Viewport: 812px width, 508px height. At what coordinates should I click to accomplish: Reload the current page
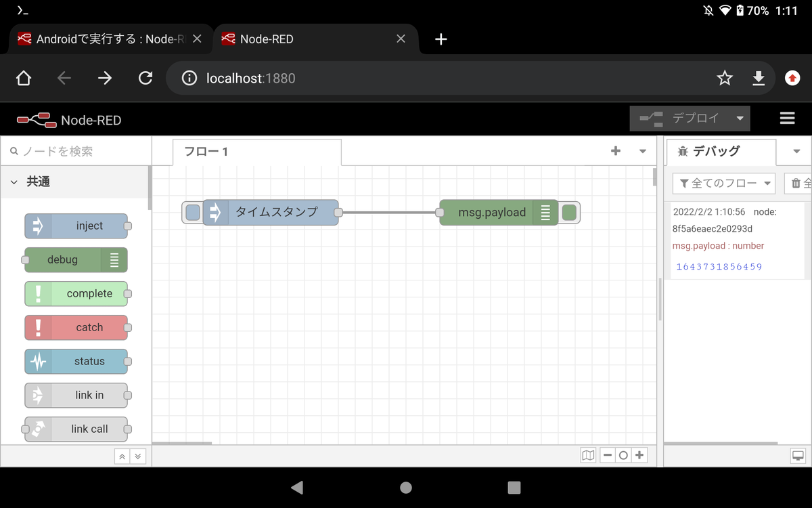pos(145,79)
